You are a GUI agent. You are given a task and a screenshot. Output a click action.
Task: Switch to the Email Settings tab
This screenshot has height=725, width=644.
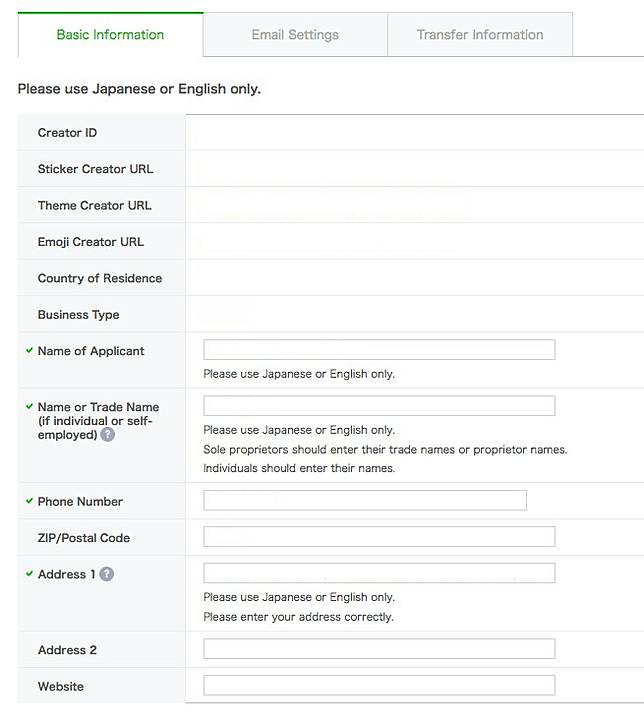(295, 35)
